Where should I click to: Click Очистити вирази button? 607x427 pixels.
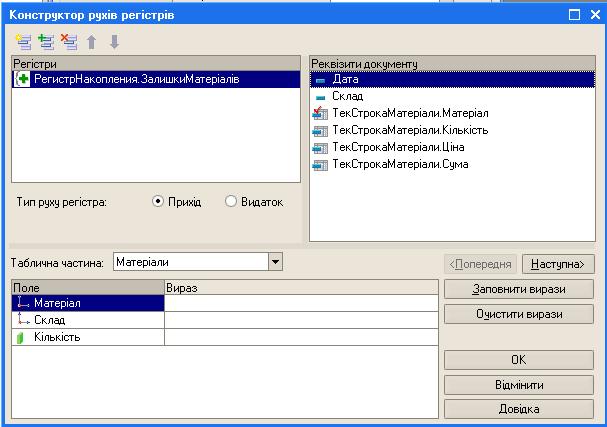pos(519,314)
